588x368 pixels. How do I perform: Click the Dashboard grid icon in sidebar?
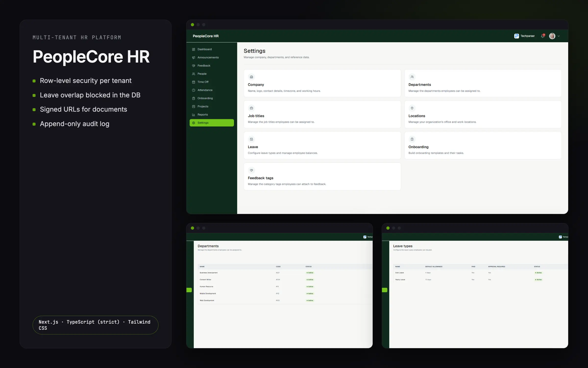194,49
